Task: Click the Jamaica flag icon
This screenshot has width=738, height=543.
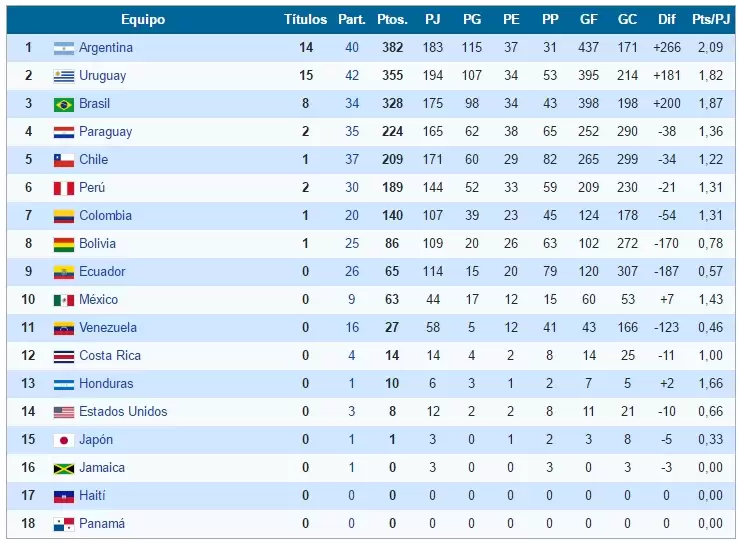Action: point(64,468)
